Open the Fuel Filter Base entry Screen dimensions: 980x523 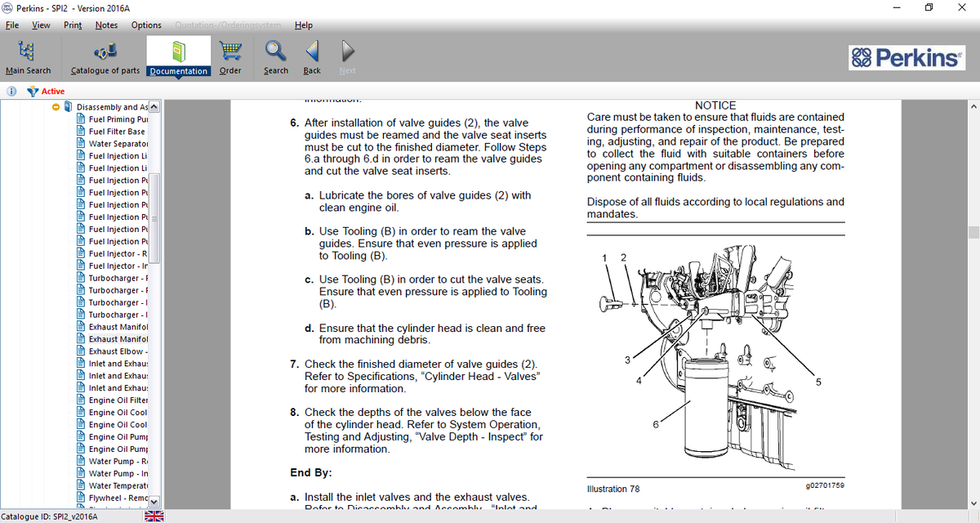[116, 132]
